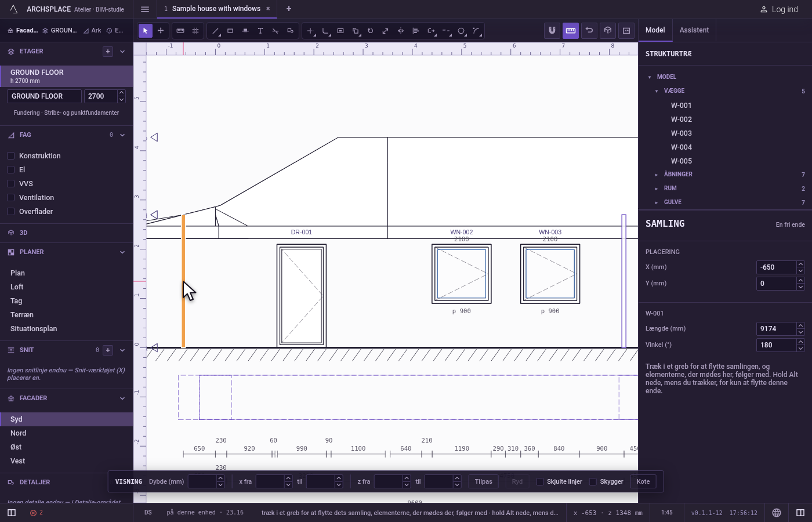Toggle the purple ruler dimensions button

pos(571,31)
